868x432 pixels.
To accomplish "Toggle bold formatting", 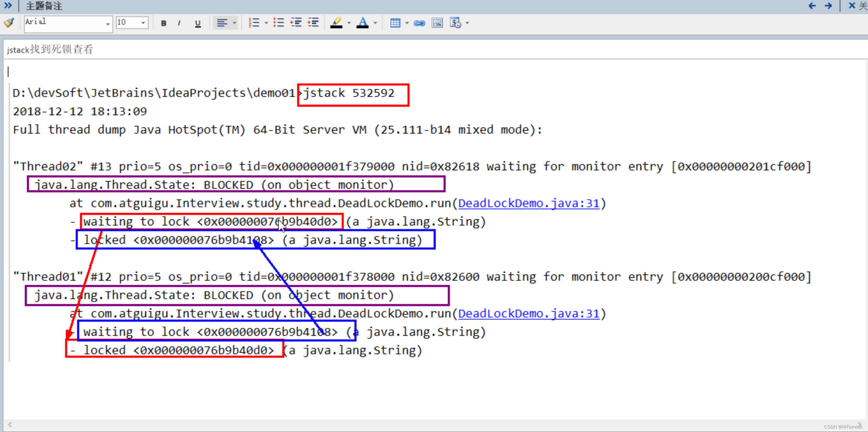I will 163,23.
